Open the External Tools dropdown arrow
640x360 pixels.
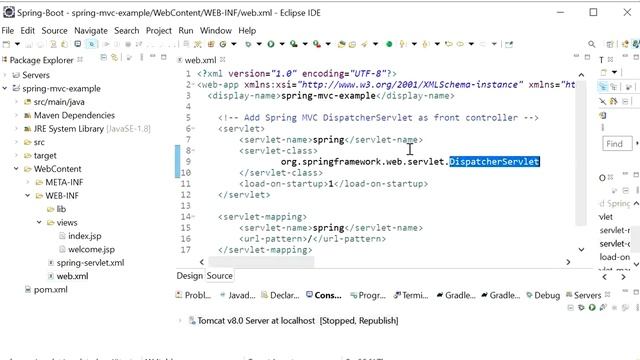click(x=328, y=44)
